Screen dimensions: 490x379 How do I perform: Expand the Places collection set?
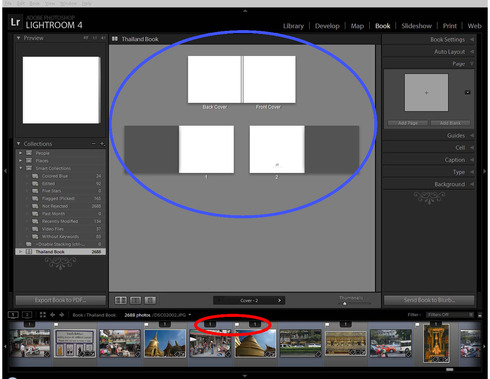[x=21, y=161]
